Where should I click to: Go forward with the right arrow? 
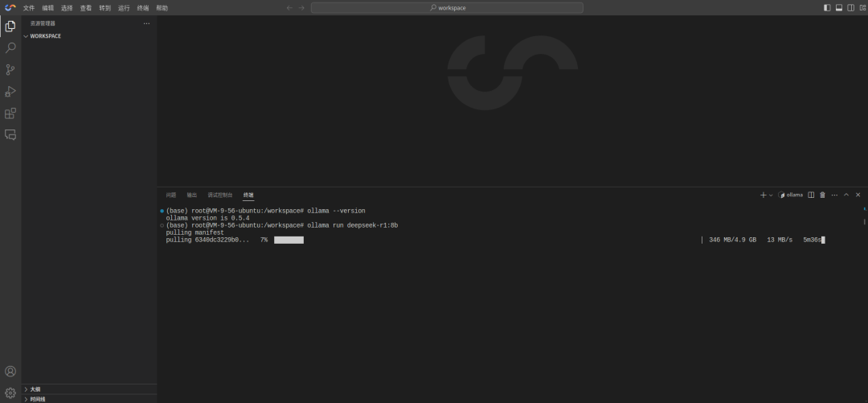[301, 8]
